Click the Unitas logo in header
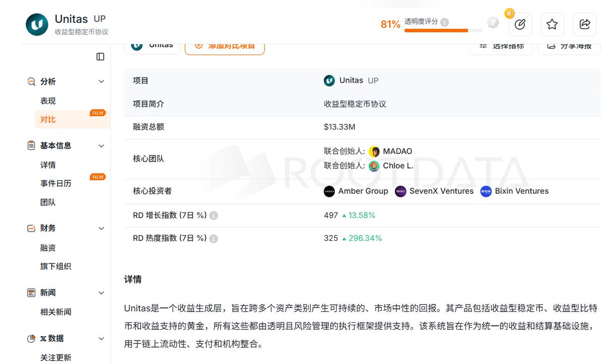606x364 pixels. 37,24
